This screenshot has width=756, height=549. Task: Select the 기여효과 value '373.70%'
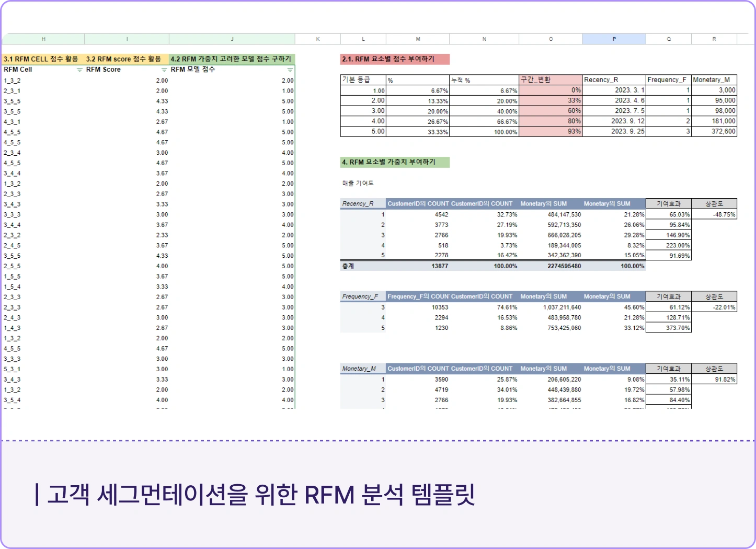click(x=669, y=328)
